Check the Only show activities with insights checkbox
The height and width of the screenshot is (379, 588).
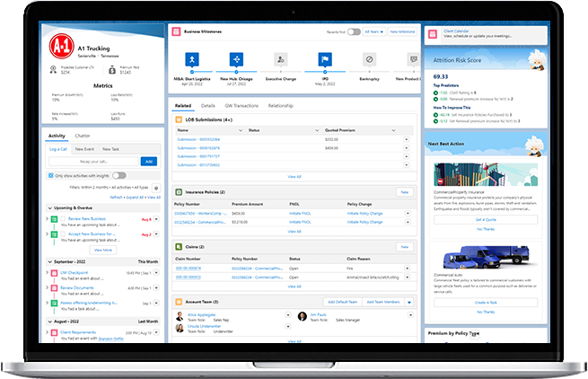[x=49, y=175]
